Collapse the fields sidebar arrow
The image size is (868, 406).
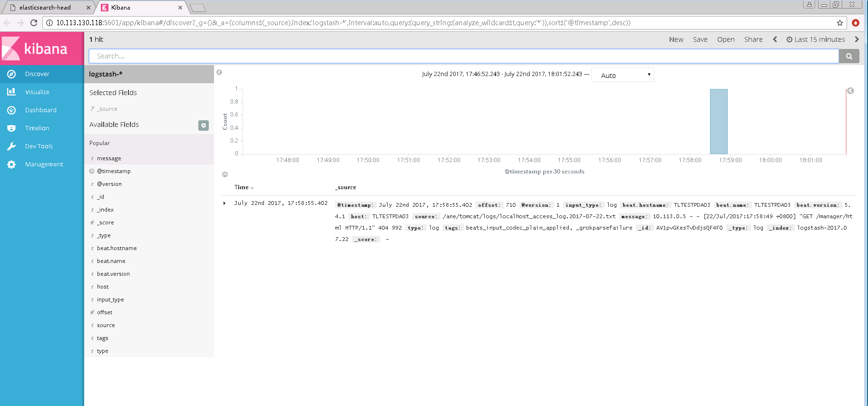(219, 72)
